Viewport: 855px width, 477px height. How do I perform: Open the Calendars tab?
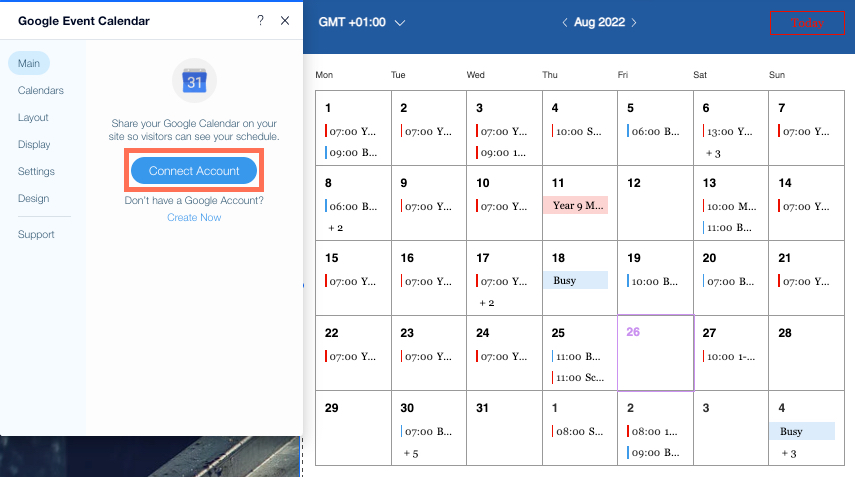tap(41, 90)
